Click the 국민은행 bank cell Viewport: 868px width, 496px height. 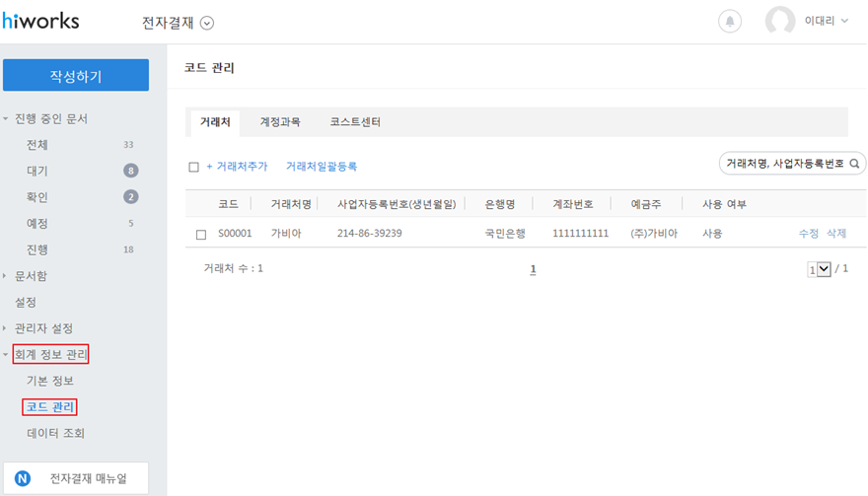(x=505, y=234)
